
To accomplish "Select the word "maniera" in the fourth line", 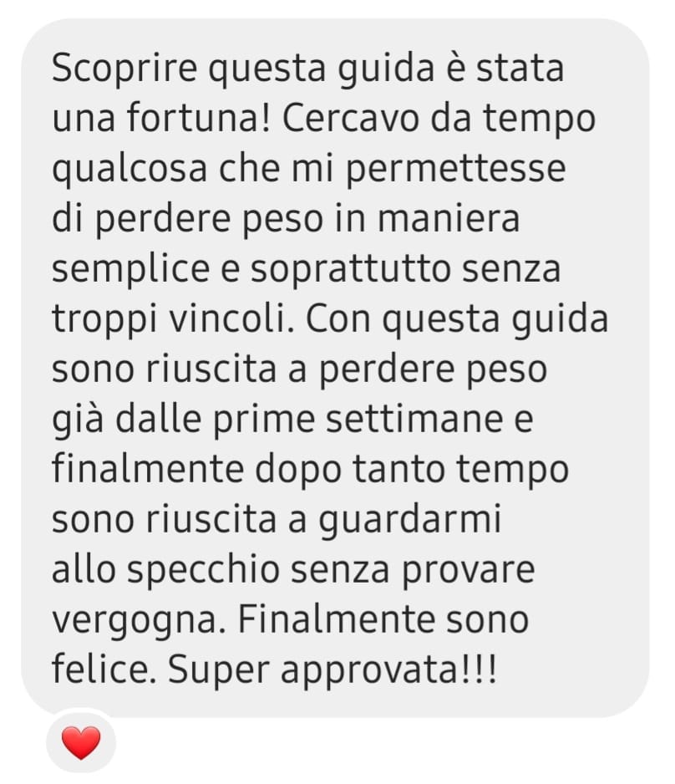I will 448,218.
